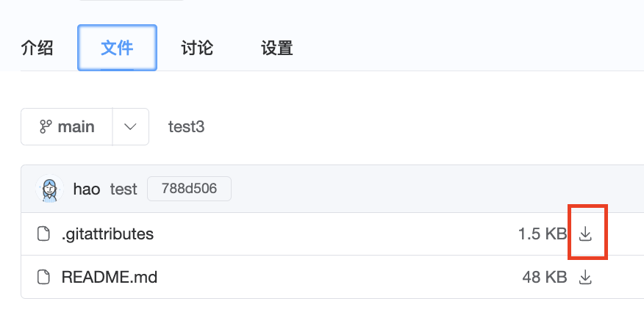Click the git branch icon beside main

click(46, 127)
